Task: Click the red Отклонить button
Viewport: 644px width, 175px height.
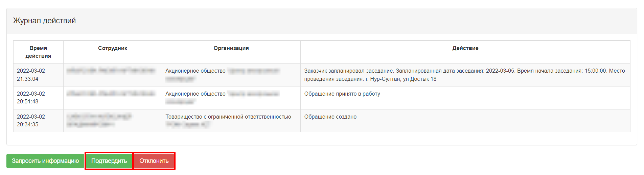Action: pyautogui.click(x=154, y=161)
